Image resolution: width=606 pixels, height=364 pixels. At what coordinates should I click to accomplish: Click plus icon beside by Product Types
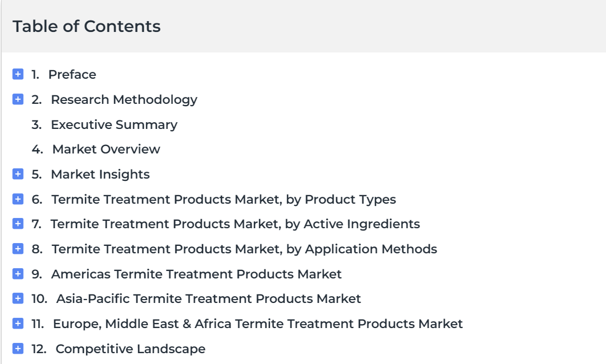[x=18, y=199]
